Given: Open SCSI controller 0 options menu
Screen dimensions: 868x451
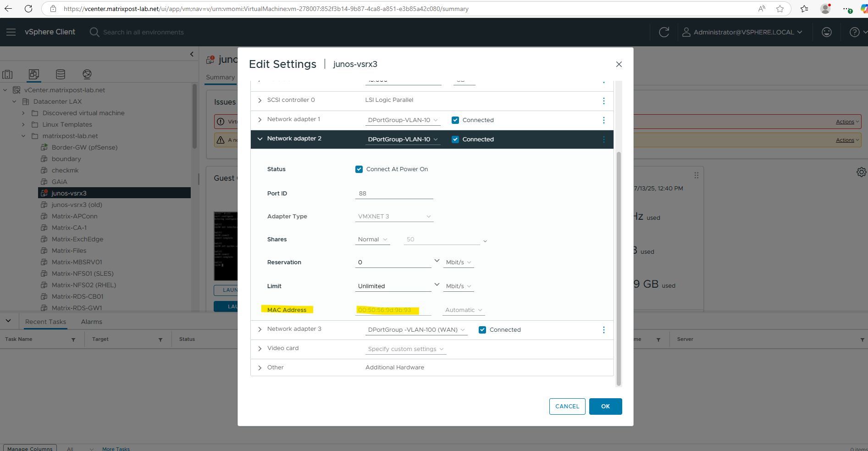Looking at the screenshot, I should pos(603,101).
